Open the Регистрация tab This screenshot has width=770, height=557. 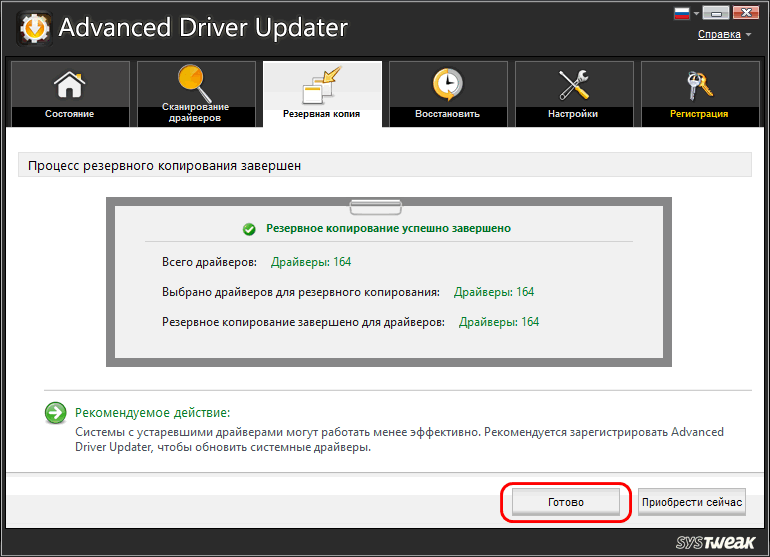pyautogui.click(x=700, y=93)
